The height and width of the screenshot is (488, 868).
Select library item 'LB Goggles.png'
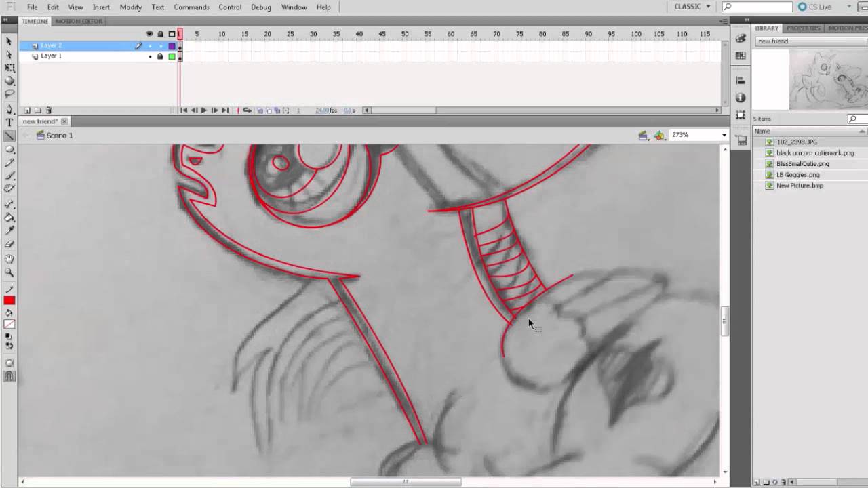coord(797,175)
